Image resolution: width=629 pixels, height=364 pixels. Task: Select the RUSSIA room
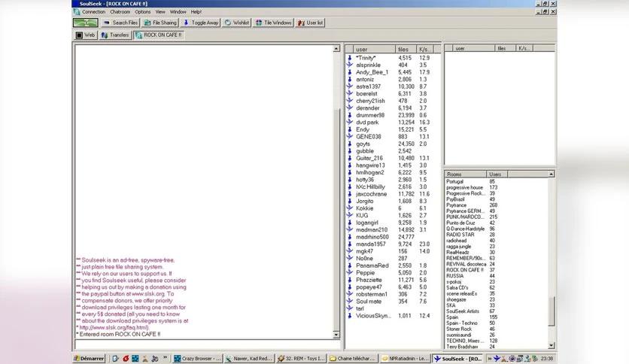(x=454, y=276)
